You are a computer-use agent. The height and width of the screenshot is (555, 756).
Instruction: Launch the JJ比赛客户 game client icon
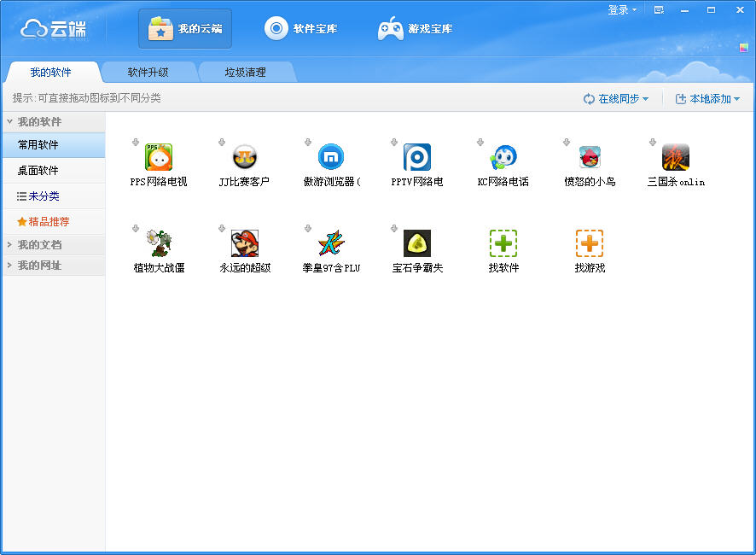click(x=245, y=158)
